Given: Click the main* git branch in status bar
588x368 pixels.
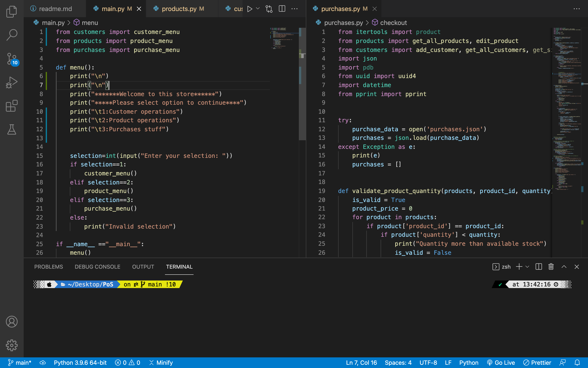Looking at the screenshot, I should point(19,363).
